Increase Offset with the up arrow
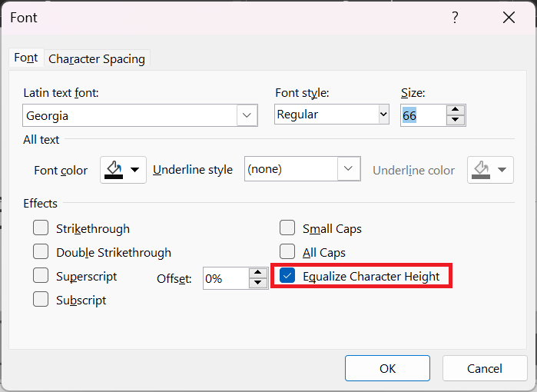Viewport: 537px width, 392px height. [258, 273]
